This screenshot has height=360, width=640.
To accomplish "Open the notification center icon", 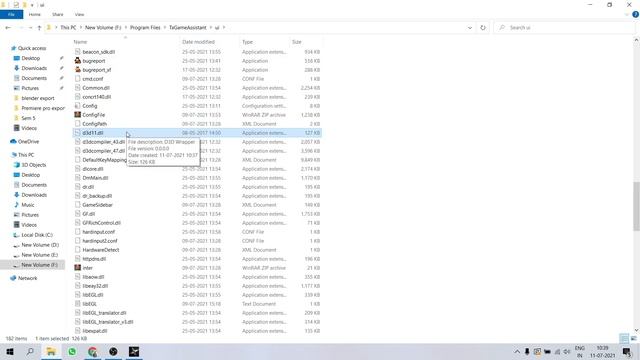I will 627,351.
